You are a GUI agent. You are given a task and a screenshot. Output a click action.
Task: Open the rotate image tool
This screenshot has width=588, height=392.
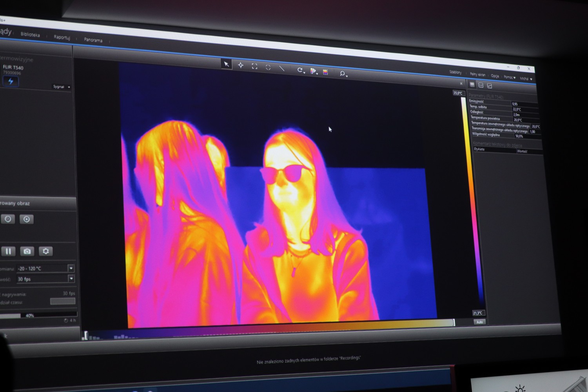[300, 70]
